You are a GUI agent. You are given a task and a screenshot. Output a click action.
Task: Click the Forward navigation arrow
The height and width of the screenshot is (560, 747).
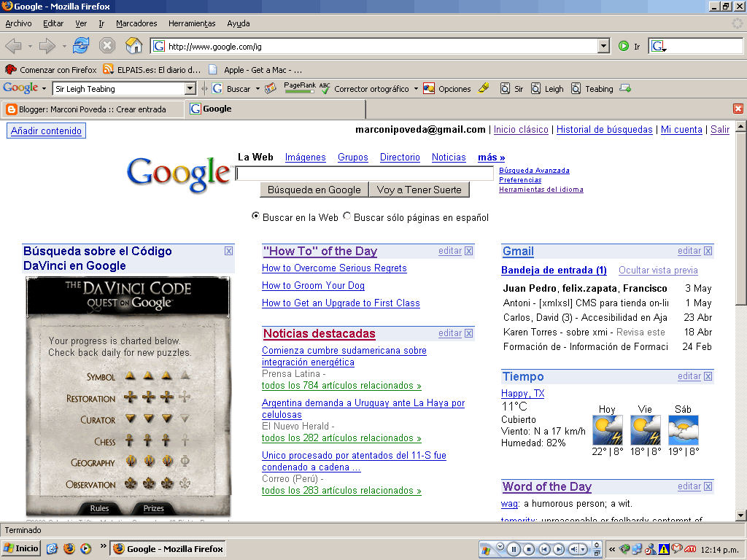pos(47,46)
